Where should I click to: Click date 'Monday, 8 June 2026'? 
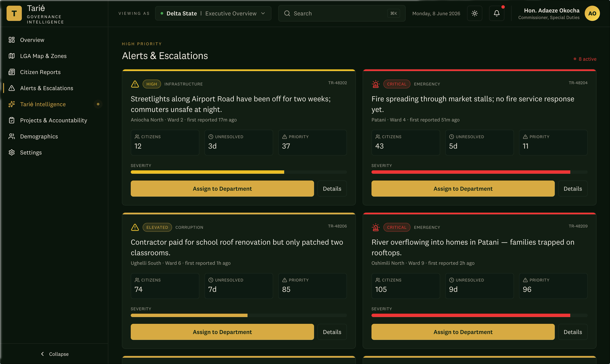pyautogui.click(x=436, y=13)
